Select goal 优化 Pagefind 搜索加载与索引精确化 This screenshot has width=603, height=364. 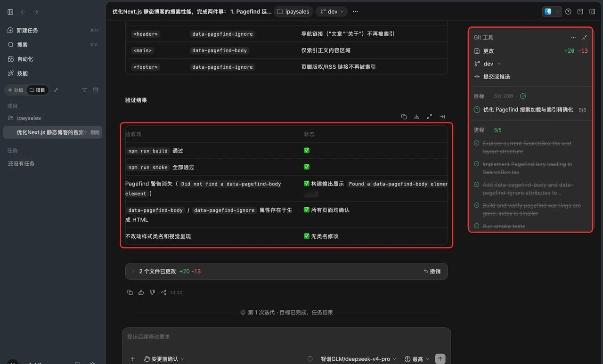click(x=531, y=110)
